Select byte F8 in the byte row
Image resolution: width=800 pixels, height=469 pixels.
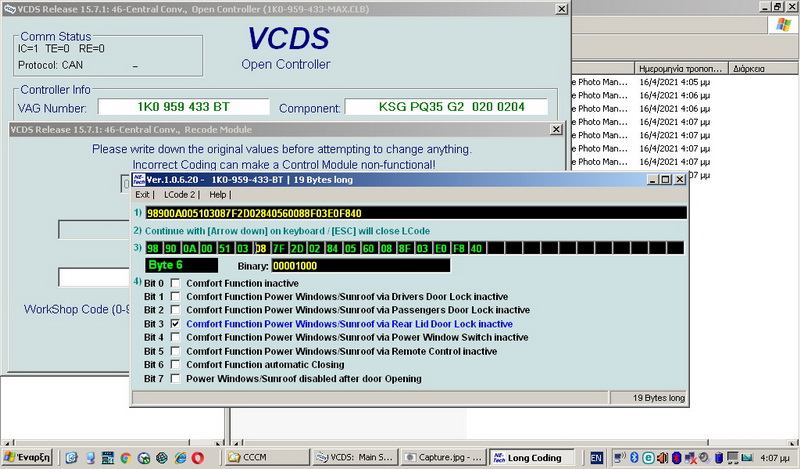click(458, 249)
